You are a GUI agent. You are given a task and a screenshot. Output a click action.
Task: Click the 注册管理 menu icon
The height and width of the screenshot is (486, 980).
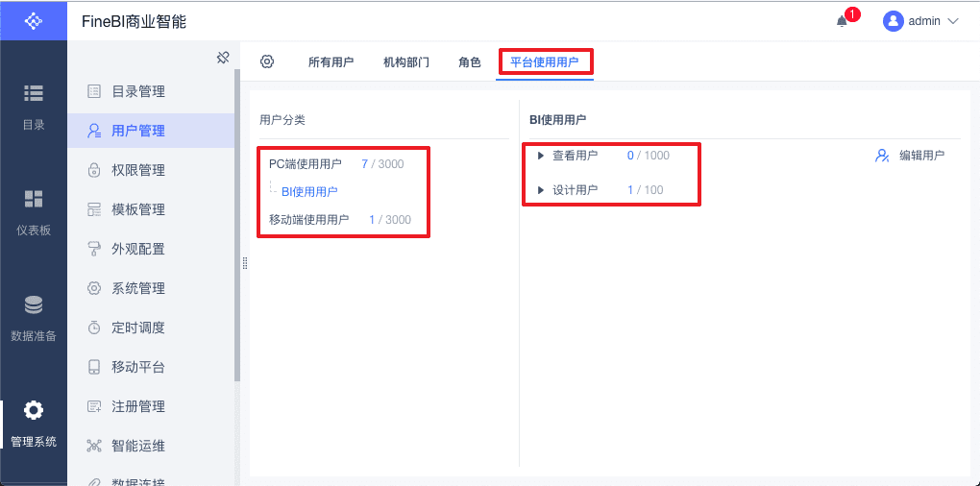point(94,406)
